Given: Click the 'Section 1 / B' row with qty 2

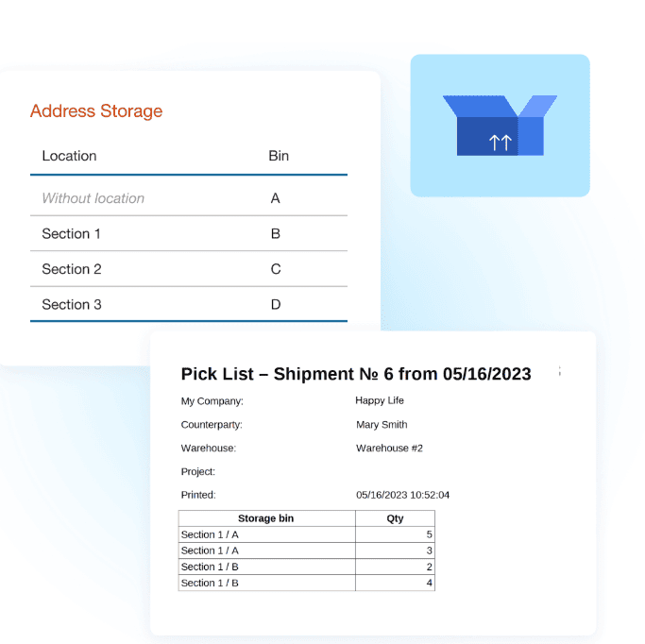Looking at the screenshot, I should pyautogui.click(x=307, y=567).
